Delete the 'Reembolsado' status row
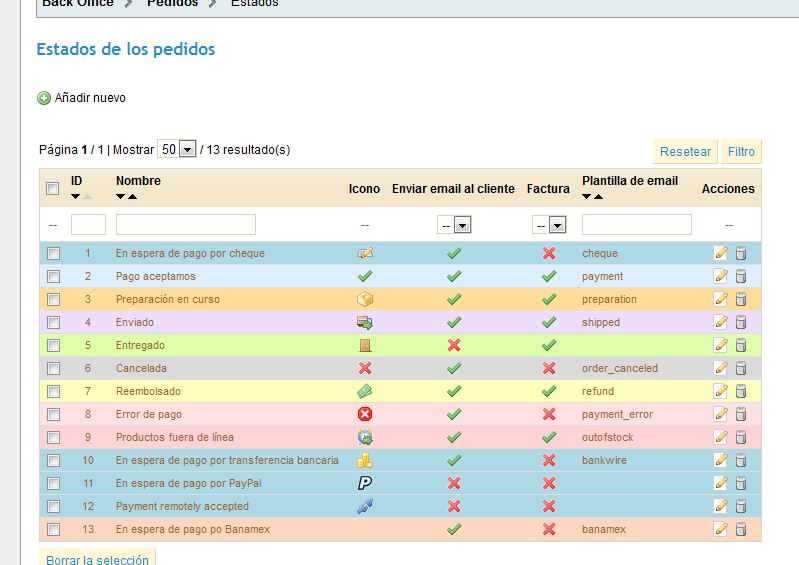The width and height of the screenshot is (799, 565). 741,391
